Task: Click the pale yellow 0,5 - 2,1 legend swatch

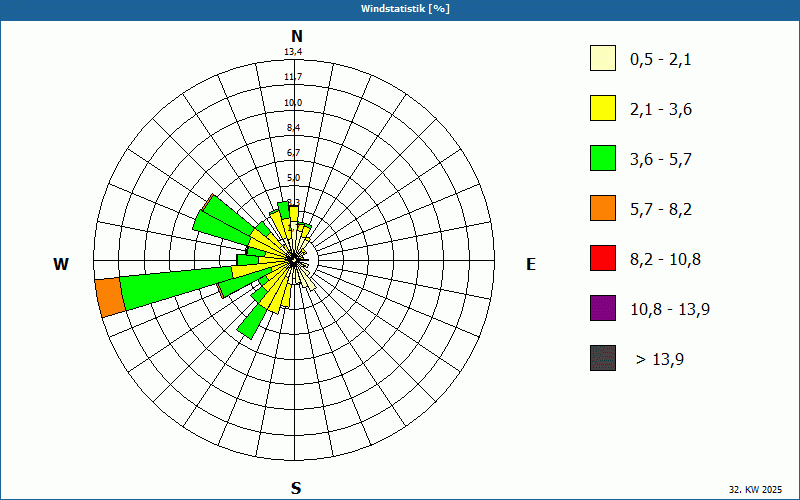Action: pyautogui.click(x=603, y=58)
